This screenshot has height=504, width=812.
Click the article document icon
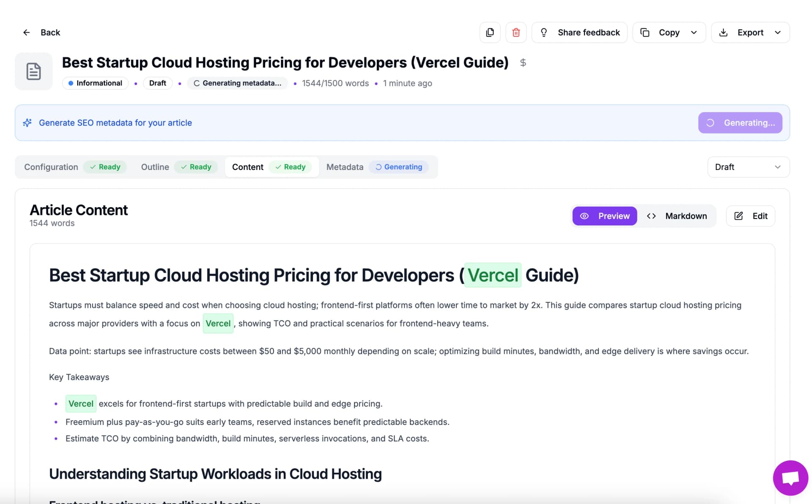coord(33,71)
